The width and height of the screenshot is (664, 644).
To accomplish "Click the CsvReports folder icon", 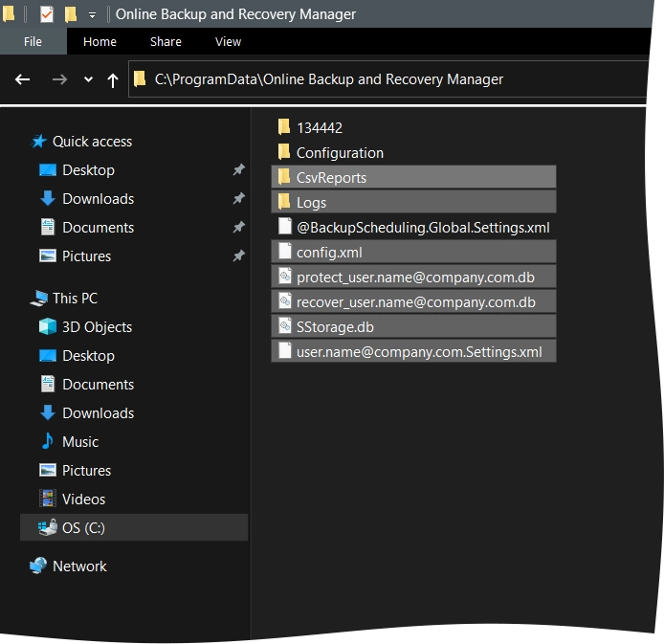I will 284,177.
